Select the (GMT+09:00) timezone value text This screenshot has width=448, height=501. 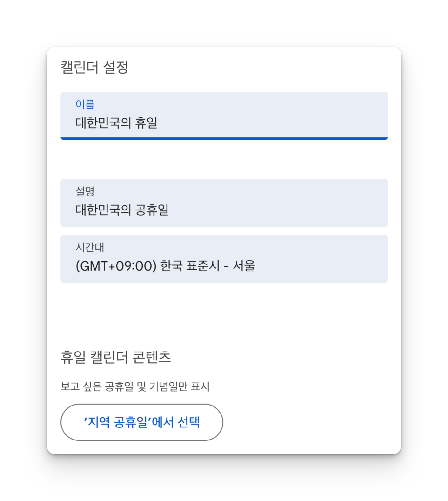(116, 266)
